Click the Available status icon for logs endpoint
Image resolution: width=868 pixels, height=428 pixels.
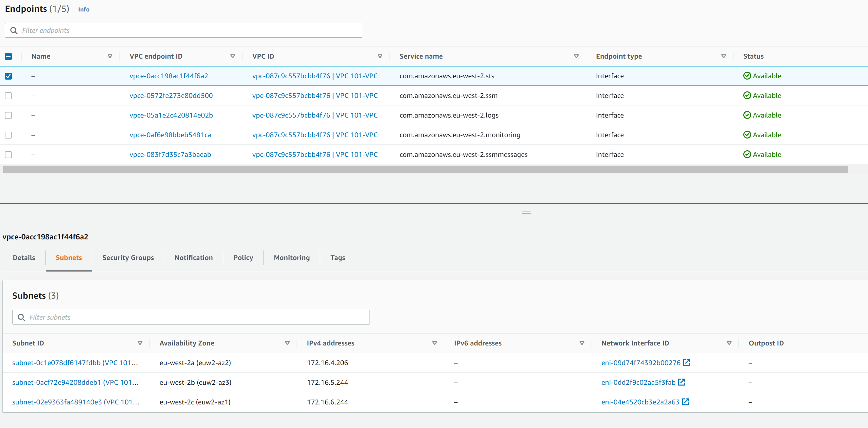(747, 115)
